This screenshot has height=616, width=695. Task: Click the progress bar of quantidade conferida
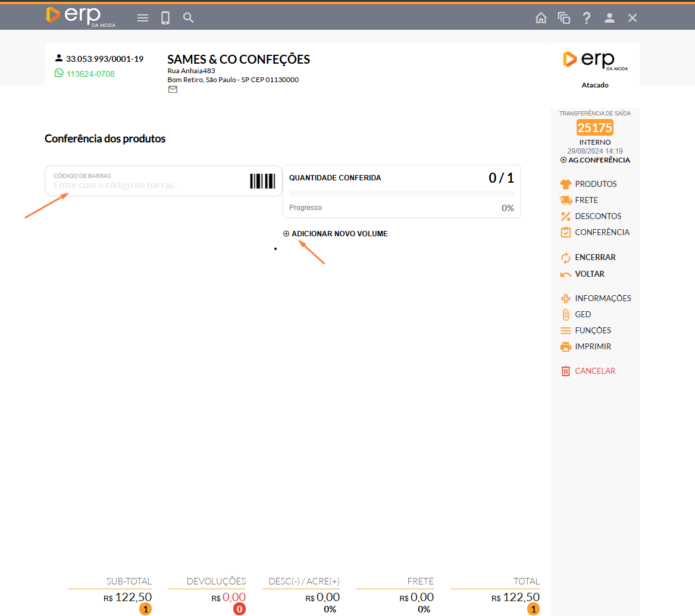coord(401,193)
